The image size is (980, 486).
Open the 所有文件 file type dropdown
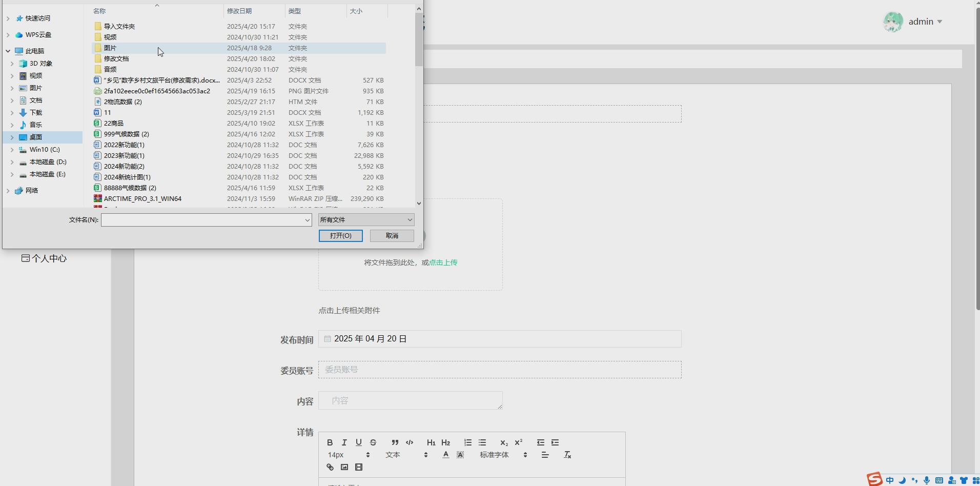click(366, 220)
